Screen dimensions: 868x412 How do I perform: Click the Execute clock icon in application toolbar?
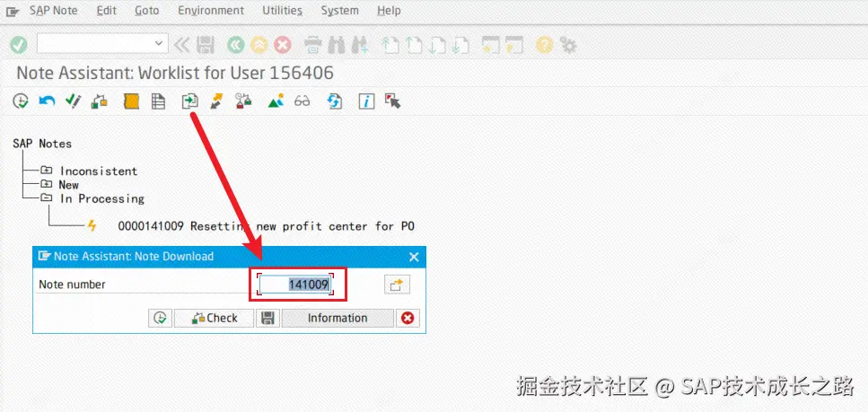coord(21,101)
